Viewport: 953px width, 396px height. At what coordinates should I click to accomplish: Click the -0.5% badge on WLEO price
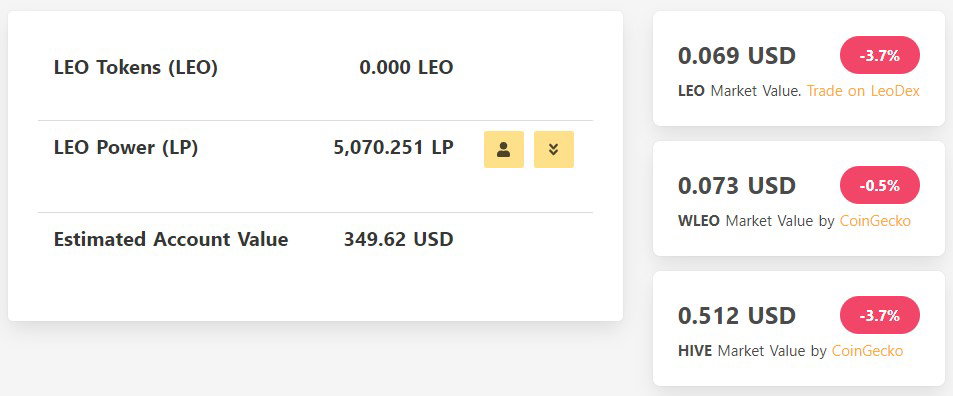pyautogui.click(x=879, y=185)
